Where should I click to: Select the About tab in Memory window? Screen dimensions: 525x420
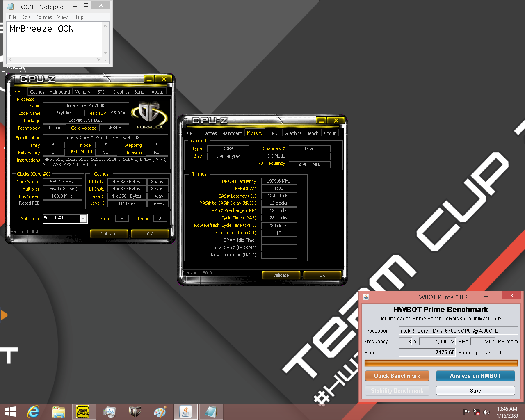(330, 133)
